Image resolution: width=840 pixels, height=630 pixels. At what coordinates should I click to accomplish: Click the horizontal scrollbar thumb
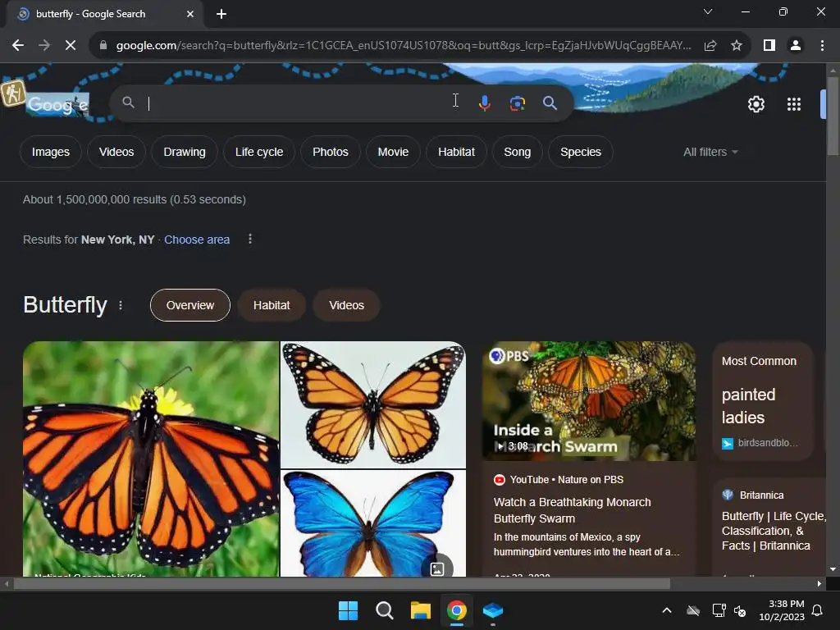[342, 584]
